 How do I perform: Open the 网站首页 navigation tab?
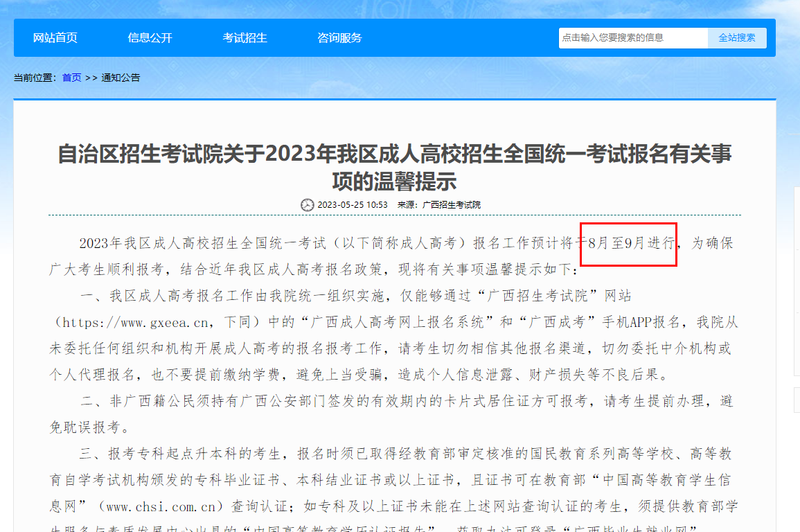(55, 38)
